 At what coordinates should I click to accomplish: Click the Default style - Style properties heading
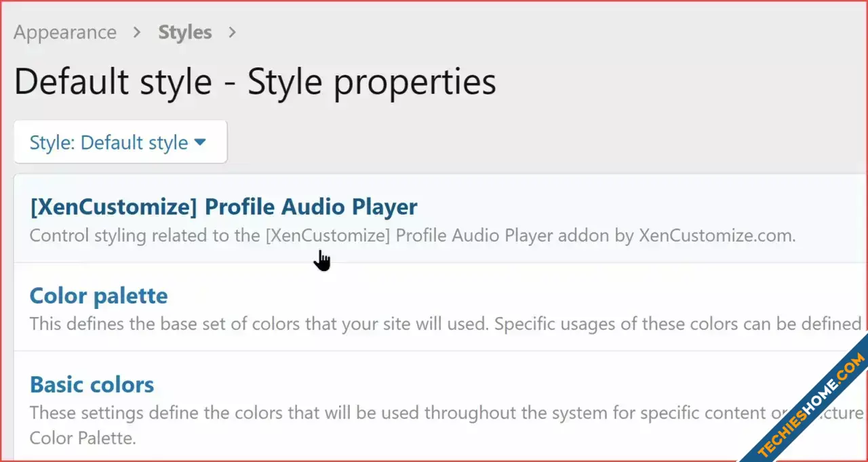tap(255, 82)
